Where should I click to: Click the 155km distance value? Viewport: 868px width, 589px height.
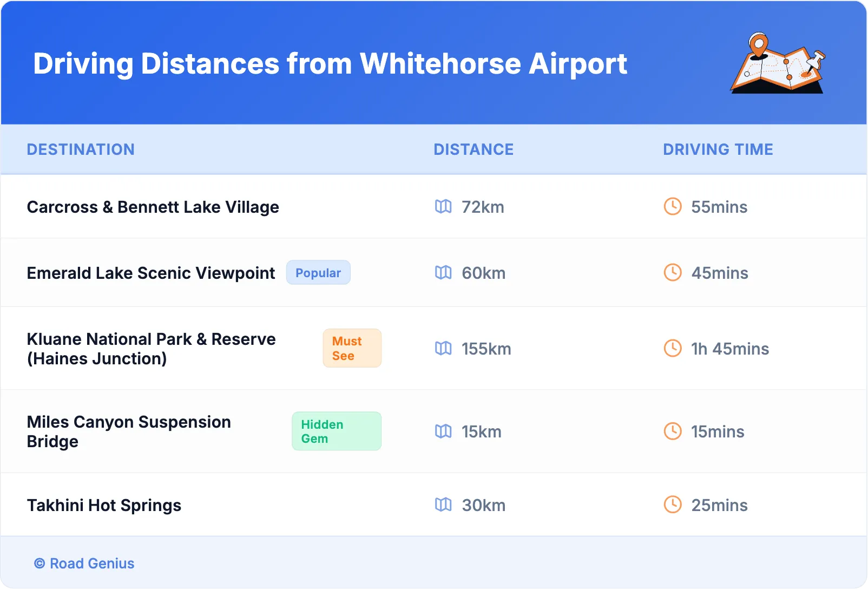pyautogui.click(x=486, y=349)
